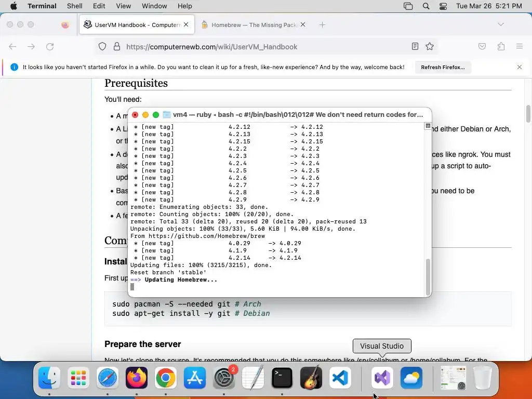Image resolution: width=532 pixels, height=399 pixels.
Task: Switch to the UserVM Handbook tab
Action: (137, 25)
